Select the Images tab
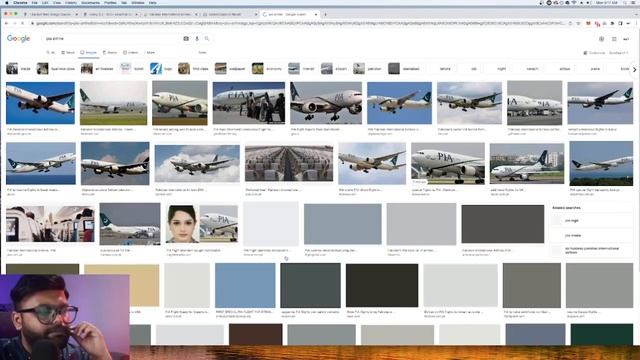The image size is (640, 360). 89,53
